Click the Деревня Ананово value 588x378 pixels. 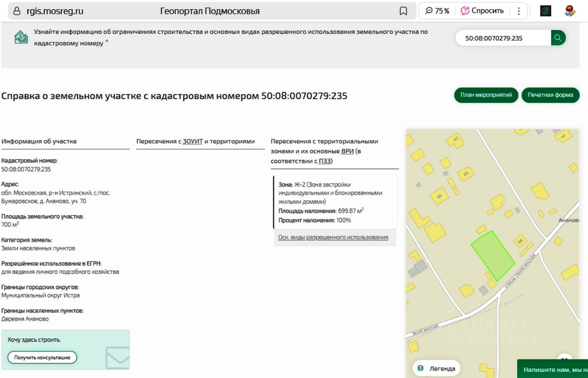25,319
